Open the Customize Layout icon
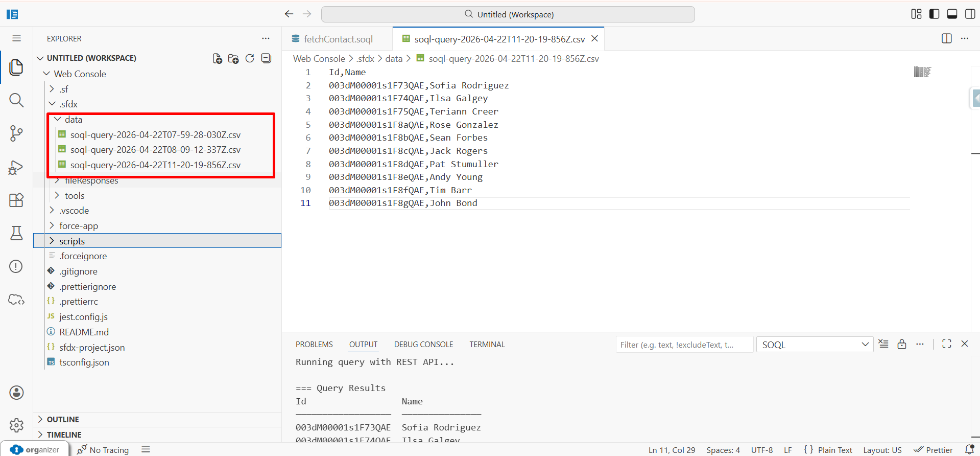The height and width of the screenshot is (456, 980). [917, 14]
